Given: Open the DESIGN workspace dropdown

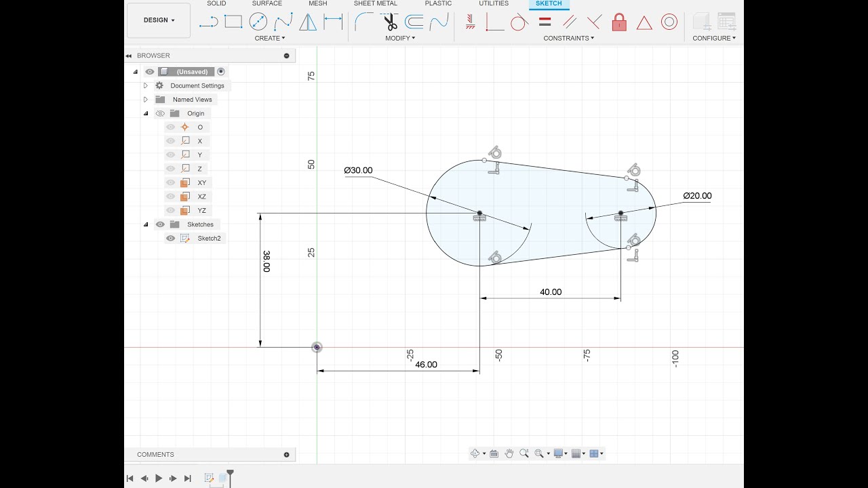Looking at the screenshot, I should [x=159, y=20].
